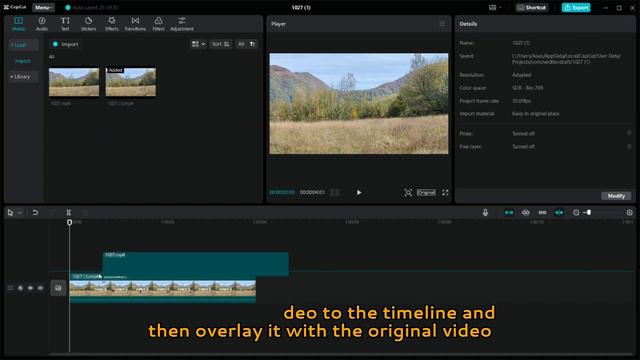Click the Modify button in Details

click(x=616, y=196)
